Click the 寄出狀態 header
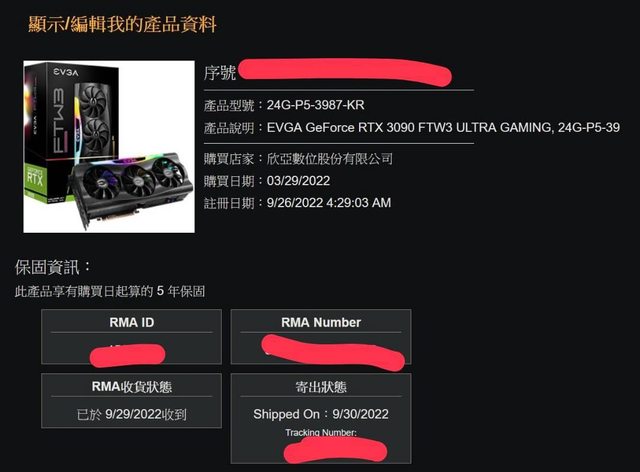This screenshot has height=472, width=640. pos(321,387)
